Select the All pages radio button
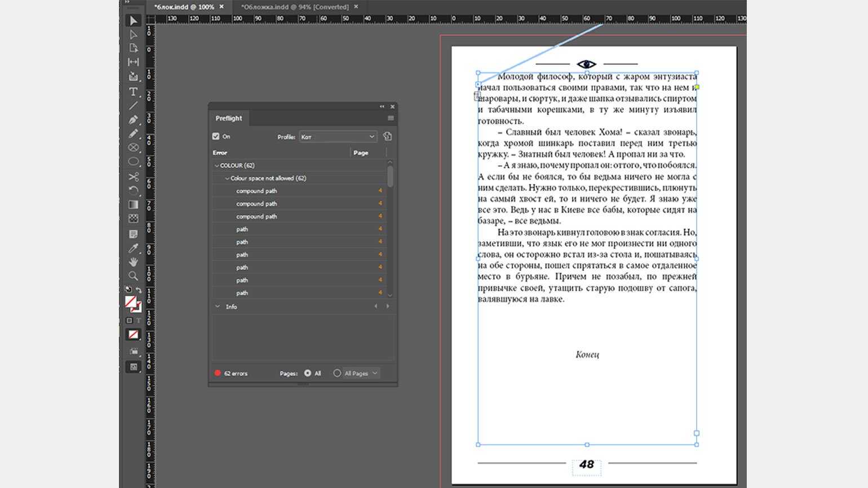The image size is (868, 488). (308, 373)
